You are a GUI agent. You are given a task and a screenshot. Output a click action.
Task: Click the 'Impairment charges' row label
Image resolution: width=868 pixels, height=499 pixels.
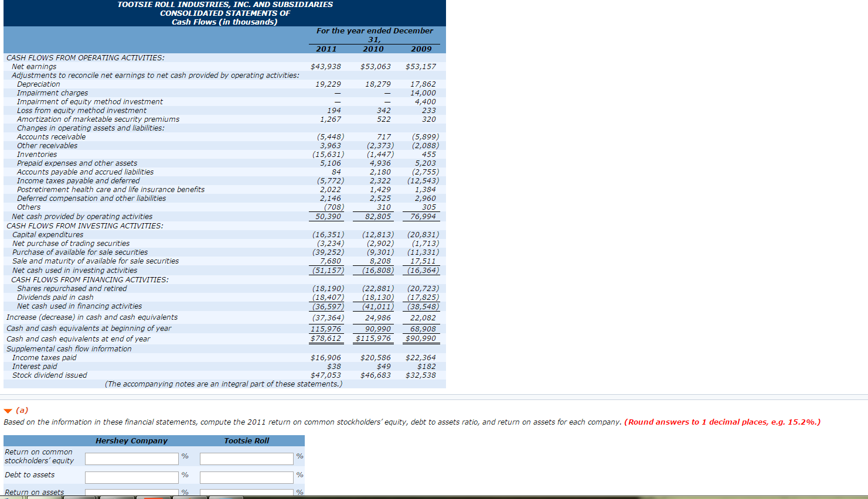(x=52, y=93)
